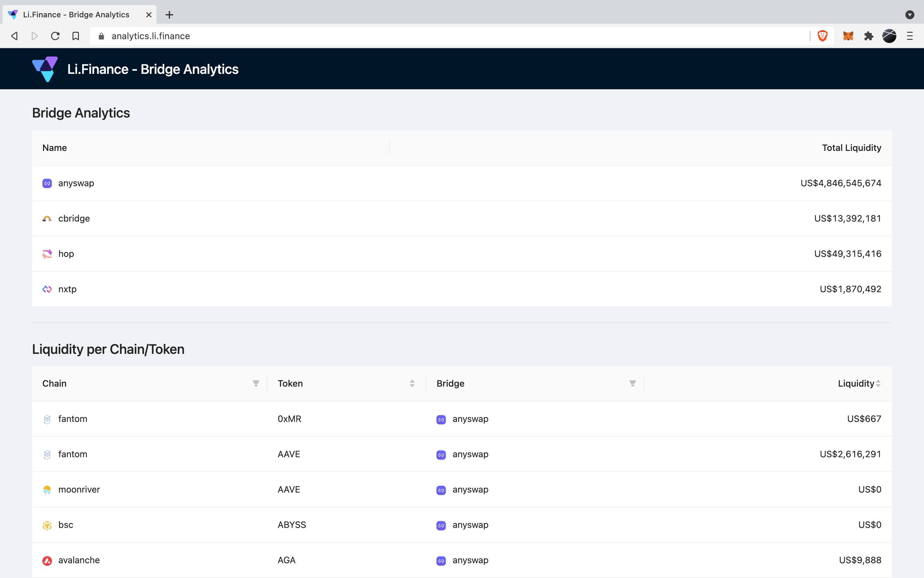Screen dimensions: 924x578
Task: Click avalanche chain name
Action: point(79,560)
